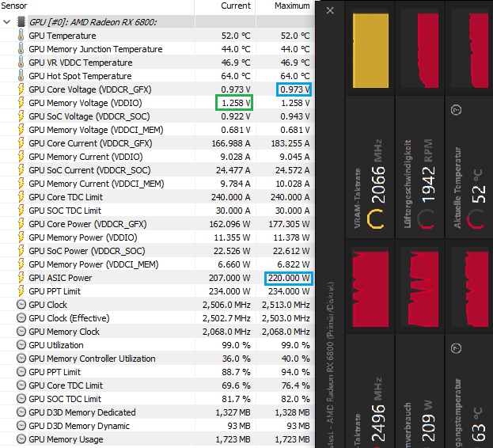This screenshot has width=493, height=448.
Task: Select the red graph above 2496 MHz
Action: pos(370,289)
